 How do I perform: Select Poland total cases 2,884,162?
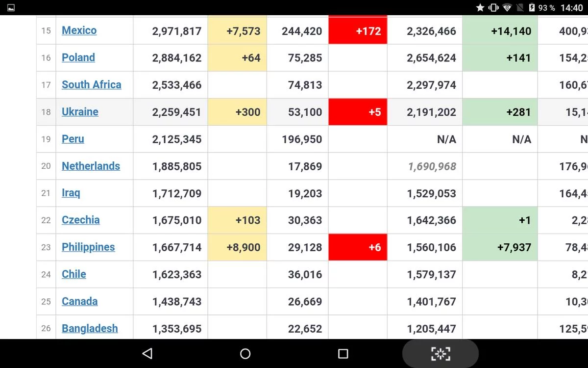pyautogui.click(x=177, y=58)
